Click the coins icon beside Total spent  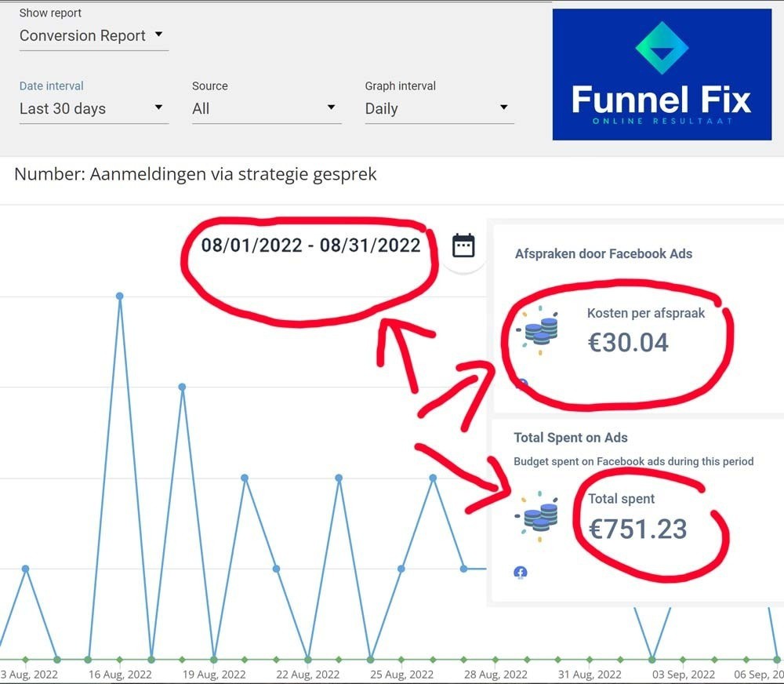pos(538,516)
